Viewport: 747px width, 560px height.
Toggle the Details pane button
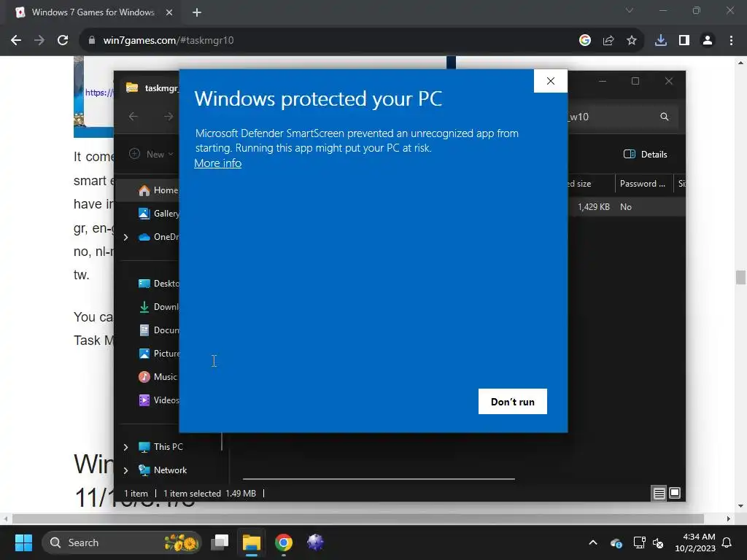646,155
